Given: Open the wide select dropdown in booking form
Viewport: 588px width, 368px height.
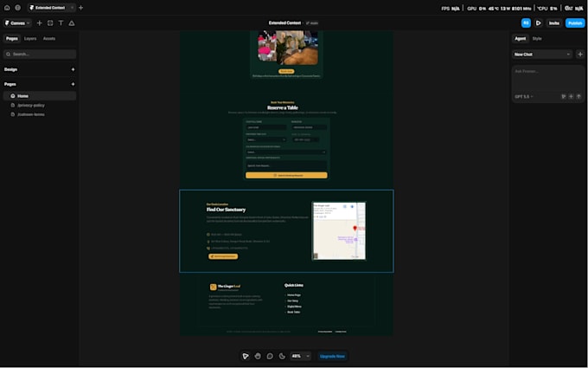Looking at the screenshot, I should [x=286, y=152].
